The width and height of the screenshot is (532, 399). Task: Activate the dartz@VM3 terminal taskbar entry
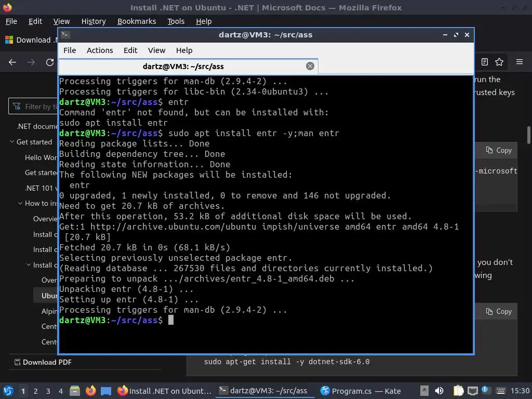tap(264, 391)
